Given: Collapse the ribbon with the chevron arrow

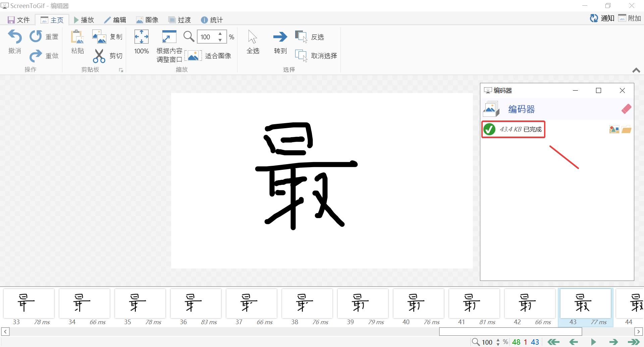Looking at the screenshot, I should (636, 70).
